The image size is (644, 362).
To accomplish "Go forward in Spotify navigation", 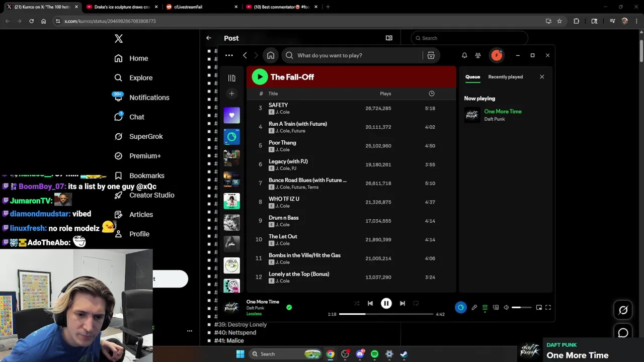I will click(x=256, y=55).
